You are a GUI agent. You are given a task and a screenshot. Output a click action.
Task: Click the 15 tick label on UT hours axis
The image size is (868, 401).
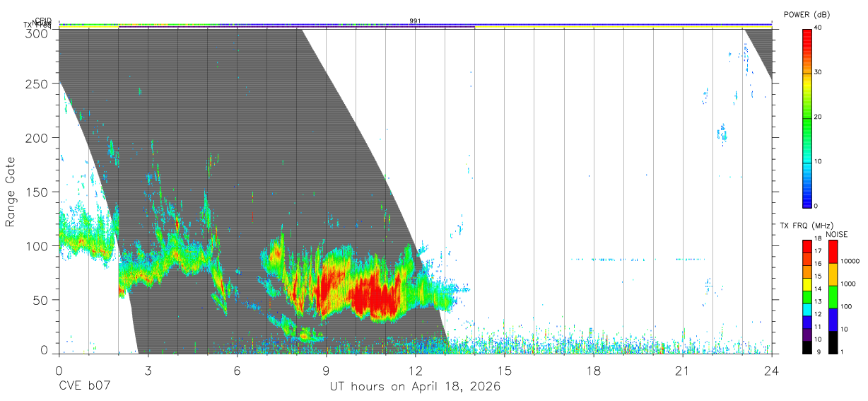[x=505, y=371]
